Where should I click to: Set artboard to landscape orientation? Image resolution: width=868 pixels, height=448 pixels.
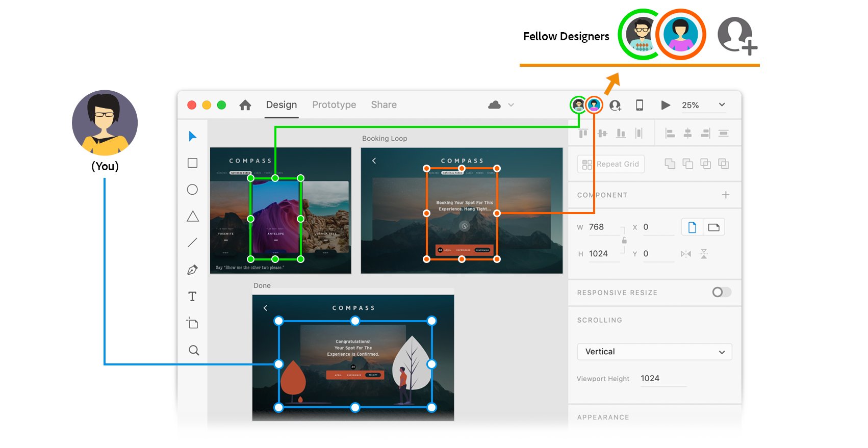[x=714, y=227]
